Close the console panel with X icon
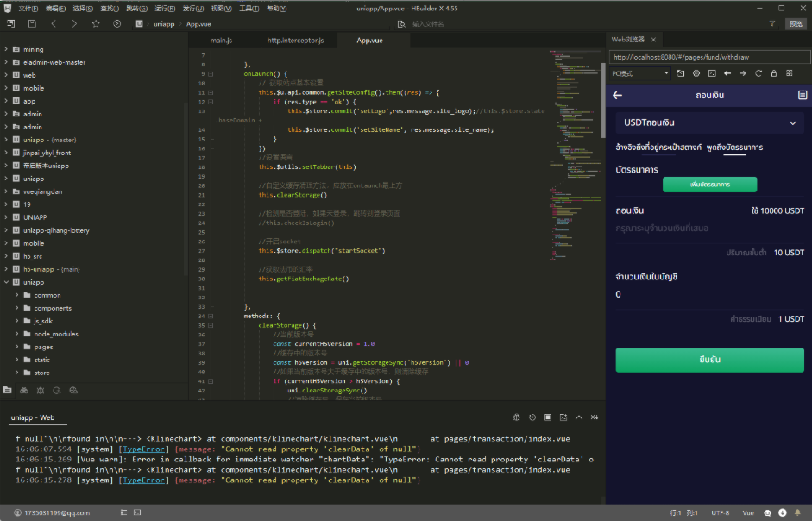Screen dimensions: 812x521 (x=595, y=417)
